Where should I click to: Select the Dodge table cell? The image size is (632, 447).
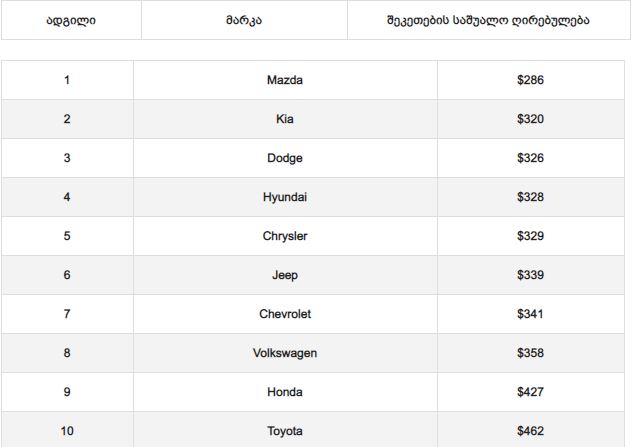pyautogui.click(x=285, y=158)
